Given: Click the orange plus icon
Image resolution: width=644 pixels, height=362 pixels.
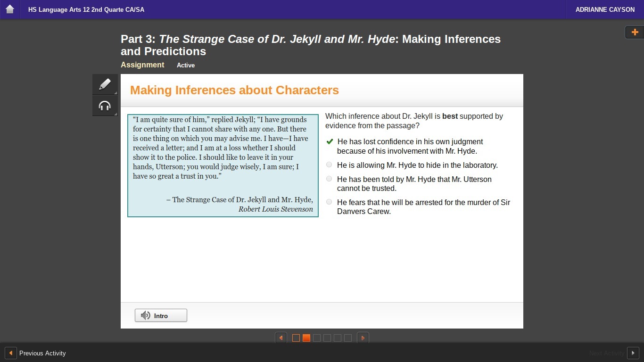Looking at the screenshot, I should [635, 32].
